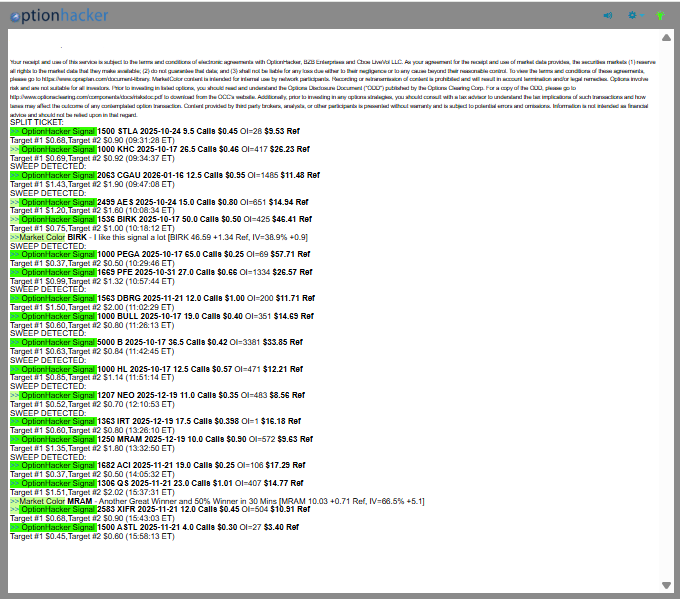
Task: Click the green flashlight icon
Action: pyautogui.click(x=660, y=15)
